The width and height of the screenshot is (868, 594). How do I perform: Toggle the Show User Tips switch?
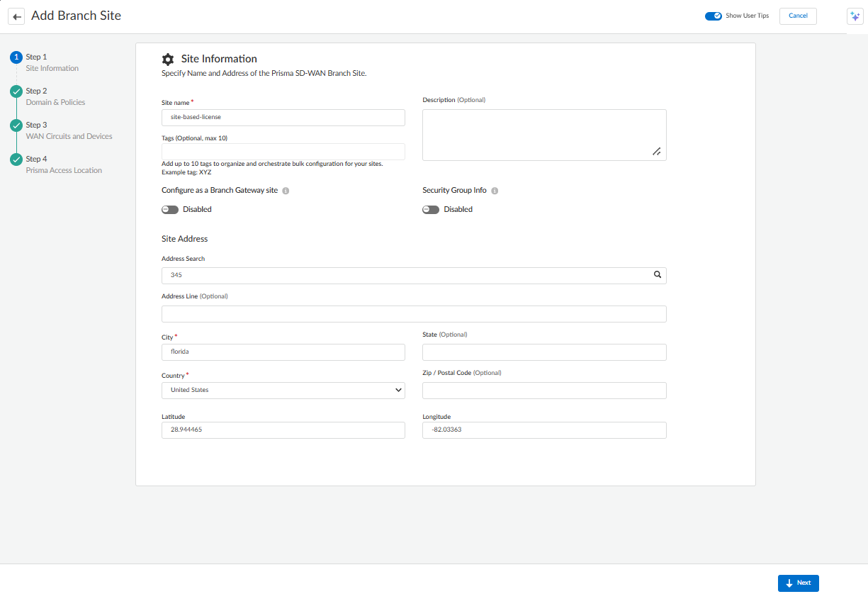pos(713,16)
